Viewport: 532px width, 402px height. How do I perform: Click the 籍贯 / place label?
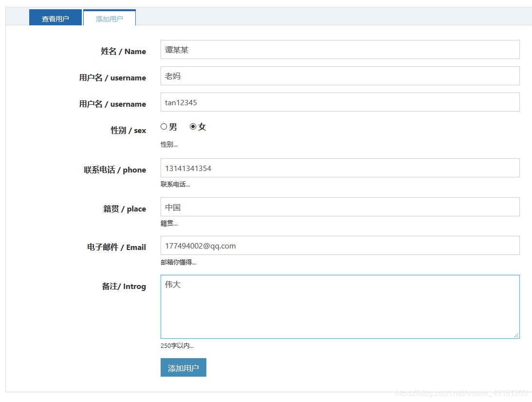click(x=125, y=209)
